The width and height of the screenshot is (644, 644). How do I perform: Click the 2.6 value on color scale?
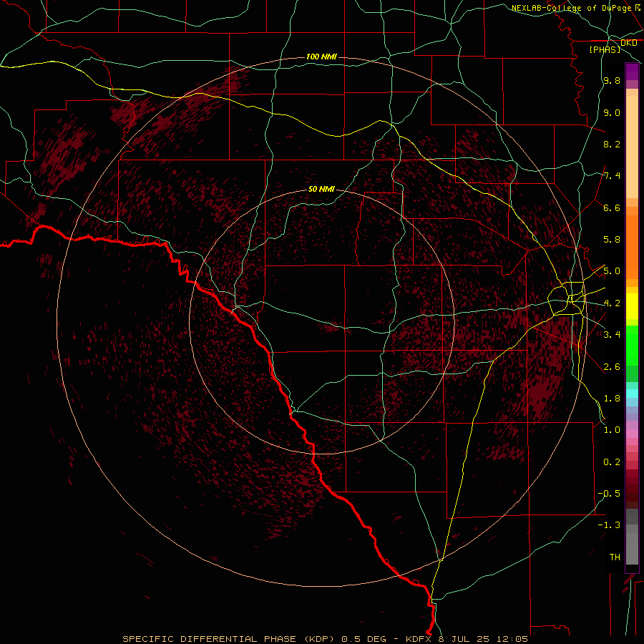(x=612, y=367)
